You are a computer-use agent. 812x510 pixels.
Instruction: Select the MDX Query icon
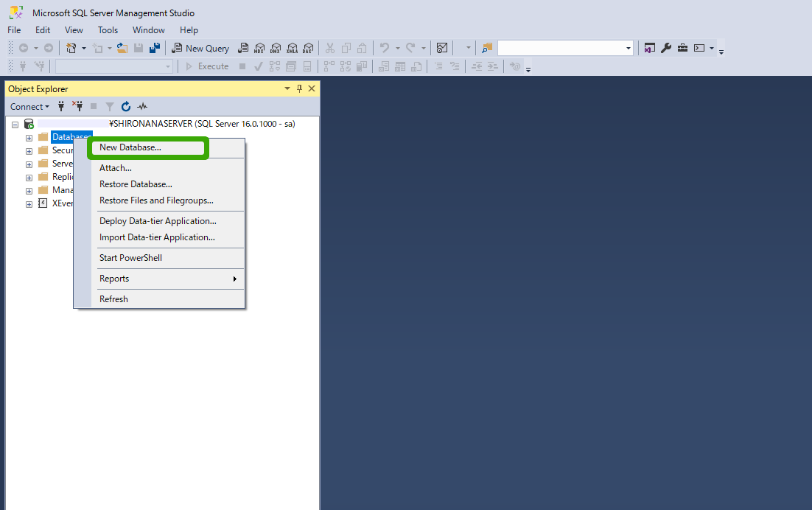[x=259, y=47]
